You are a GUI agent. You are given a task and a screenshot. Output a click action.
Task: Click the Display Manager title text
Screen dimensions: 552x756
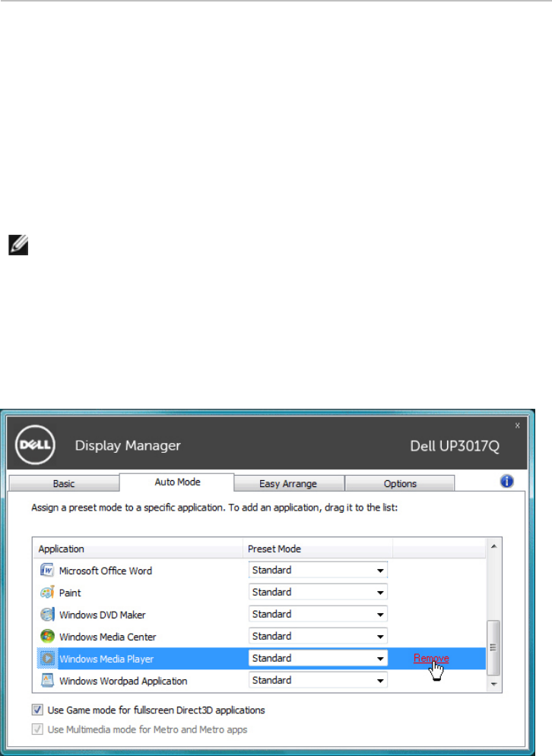[128, 445]
